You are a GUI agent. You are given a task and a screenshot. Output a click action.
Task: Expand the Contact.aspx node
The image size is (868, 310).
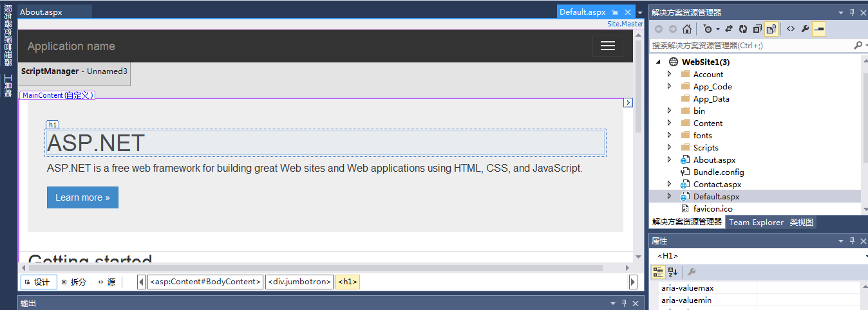click(669, 184)
